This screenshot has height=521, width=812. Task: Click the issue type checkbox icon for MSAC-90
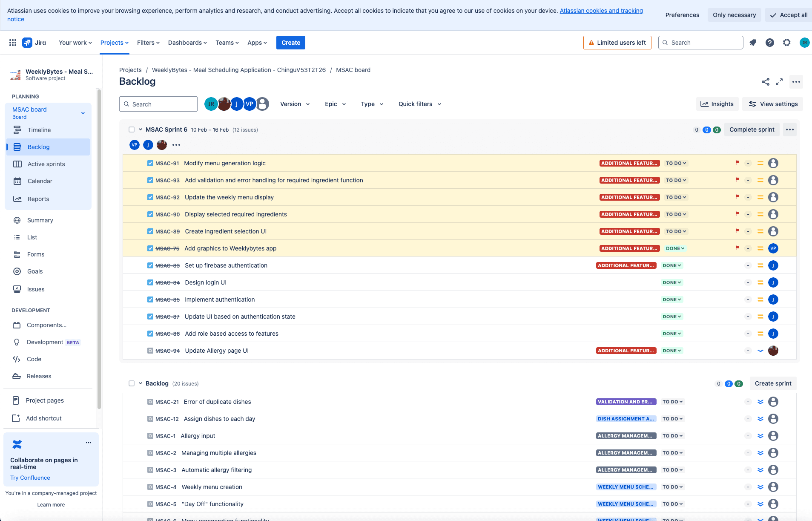(150, 214)
